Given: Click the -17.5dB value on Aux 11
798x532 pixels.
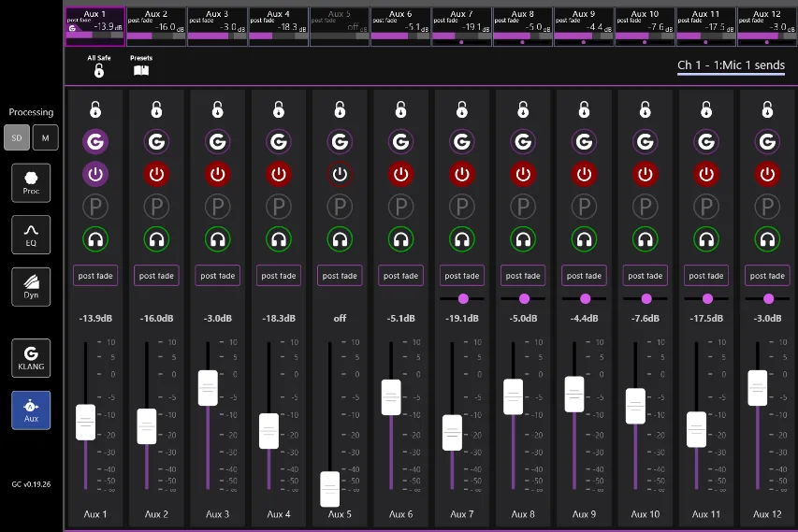Looking at the screenshot, I should tap(706, 319).
